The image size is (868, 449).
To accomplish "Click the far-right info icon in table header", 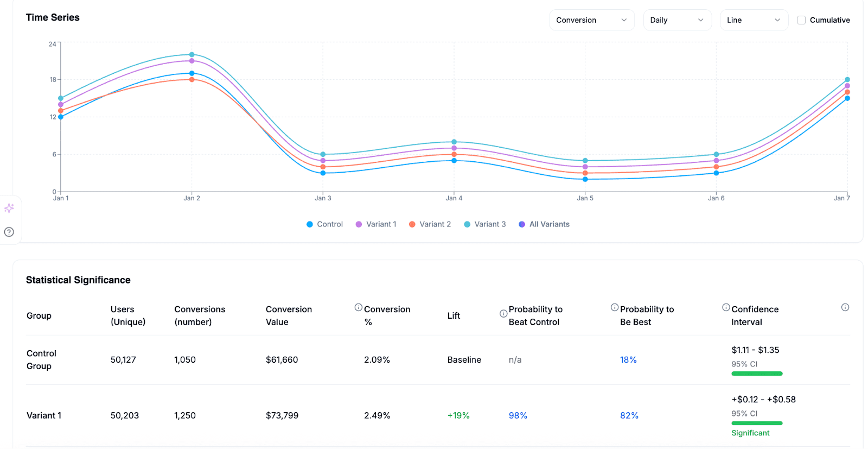I will point(845,307).
